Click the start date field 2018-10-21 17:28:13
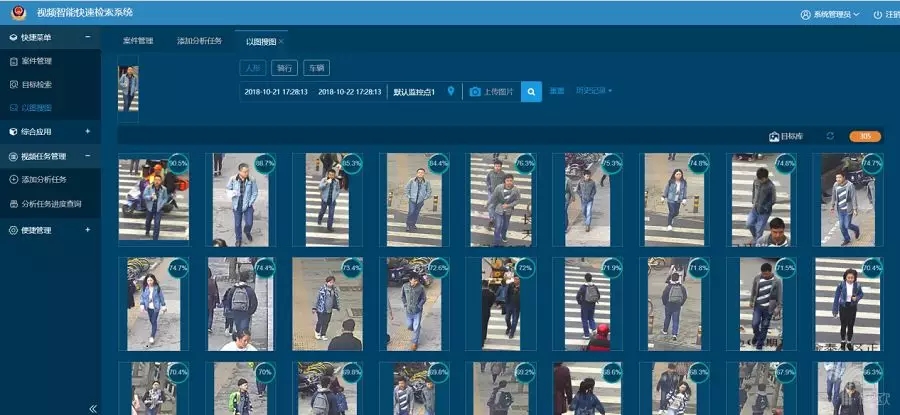The width and height of the screenshot is (900, 415). point(276,92)
